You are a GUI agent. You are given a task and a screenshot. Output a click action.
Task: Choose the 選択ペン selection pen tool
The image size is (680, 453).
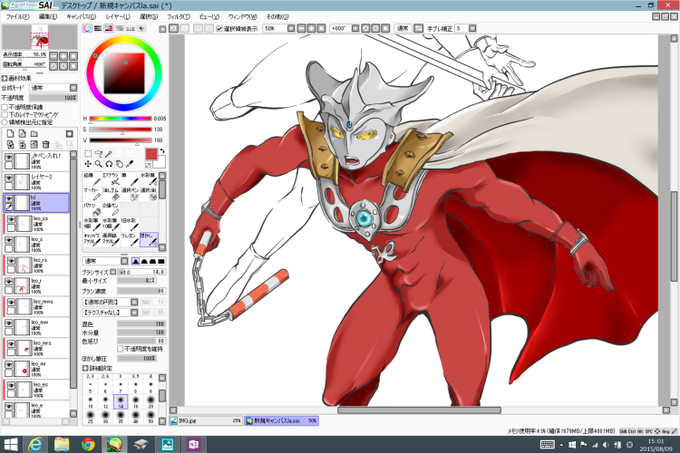coord(130,194)
